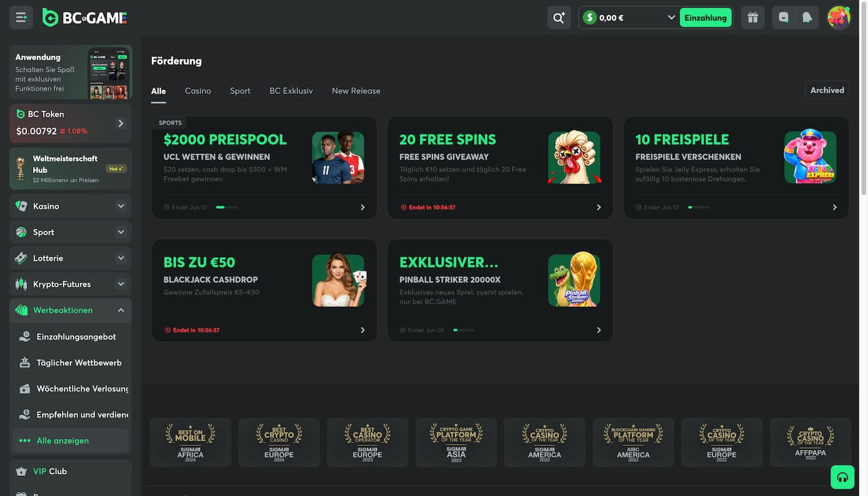The height and width of the screenshot is (496, 868).
Task: Click the Empfehlen und verdienen icon
Action: pos(25,415)
